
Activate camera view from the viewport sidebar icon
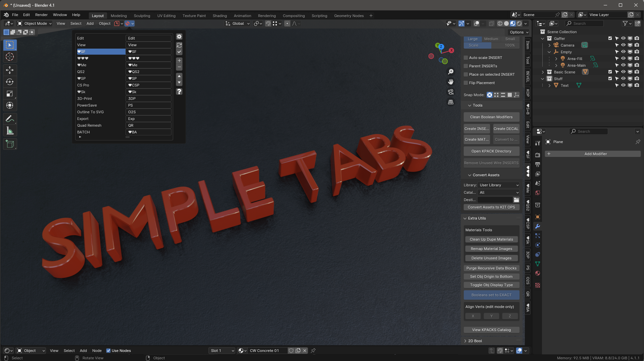pos(451,92)
